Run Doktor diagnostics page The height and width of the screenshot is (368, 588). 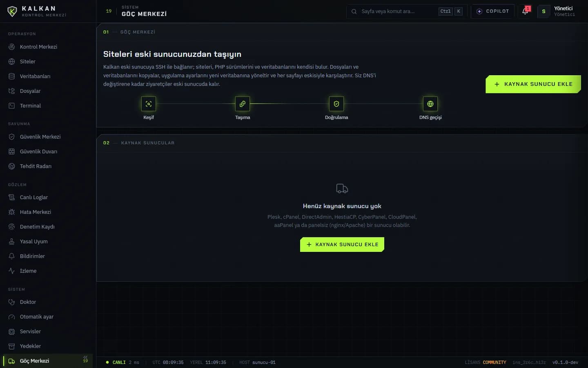tap(48, 302)
